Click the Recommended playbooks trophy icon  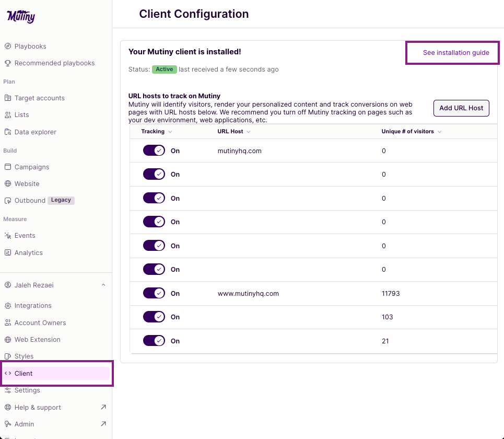[8, 63]
